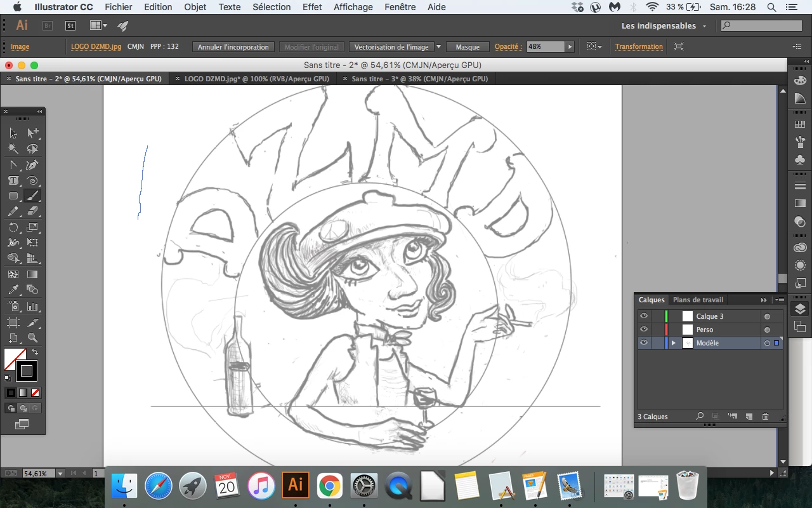Click the Masque button
The height and width of the screenshot is (508, 812).
coord(468,47)
